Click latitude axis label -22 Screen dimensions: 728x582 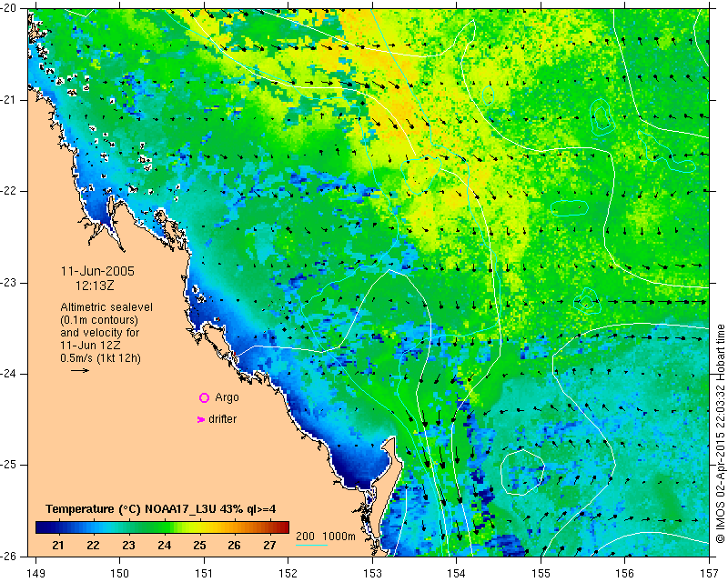pos(9,191)
